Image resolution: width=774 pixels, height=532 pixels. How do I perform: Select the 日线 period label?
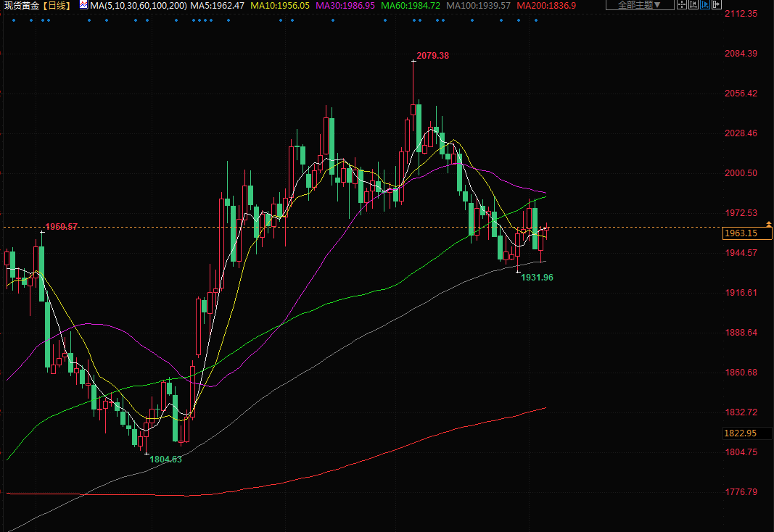pyautogui.click(x=57, y=5)
